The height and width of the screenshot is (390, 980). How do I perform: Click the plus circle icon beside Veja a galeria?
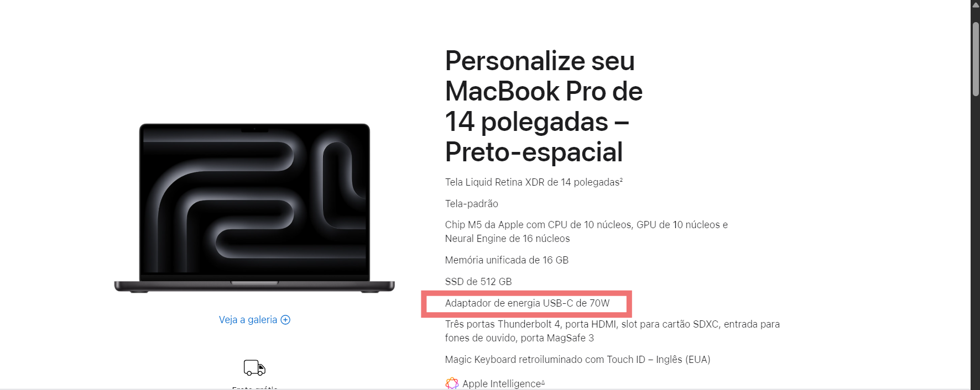click(285, 320)
